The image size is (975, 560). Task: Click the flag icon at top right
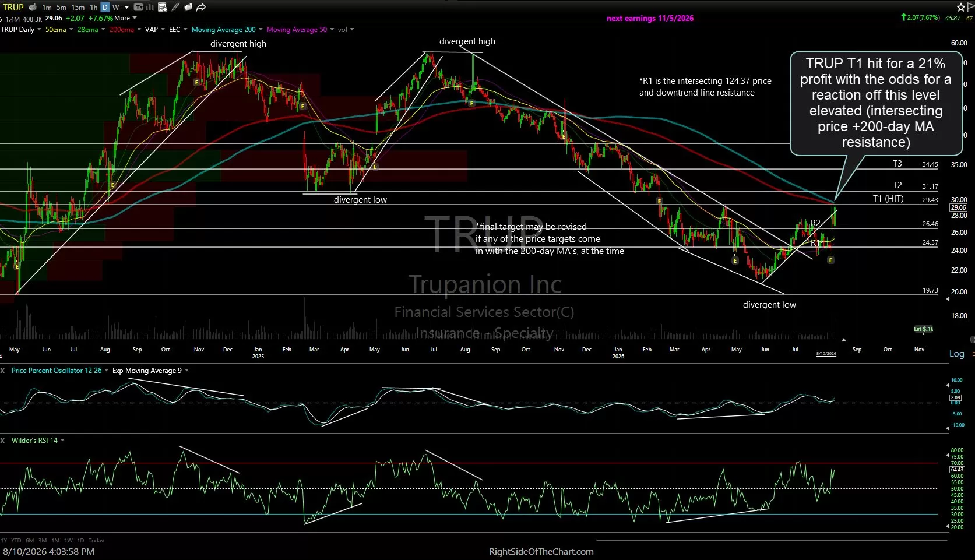point(972,7)
